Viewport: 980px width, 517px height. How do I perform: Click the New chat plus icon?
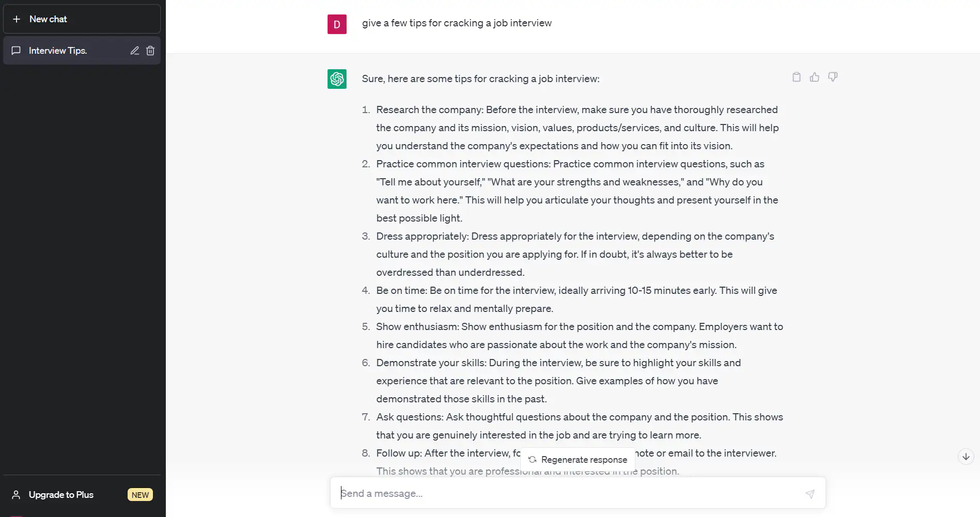click(x=17, y=19)
